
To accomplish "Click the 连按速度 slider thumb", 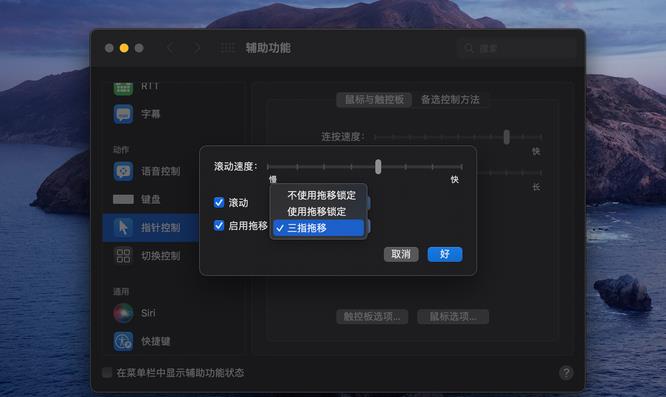I will (x=506, y=137).
